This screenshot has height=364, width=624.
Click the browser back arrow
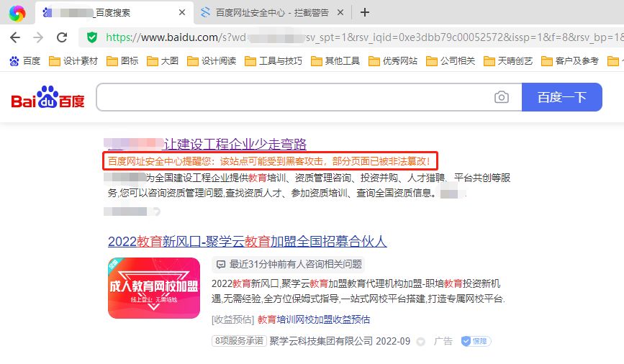pos(14,37)
